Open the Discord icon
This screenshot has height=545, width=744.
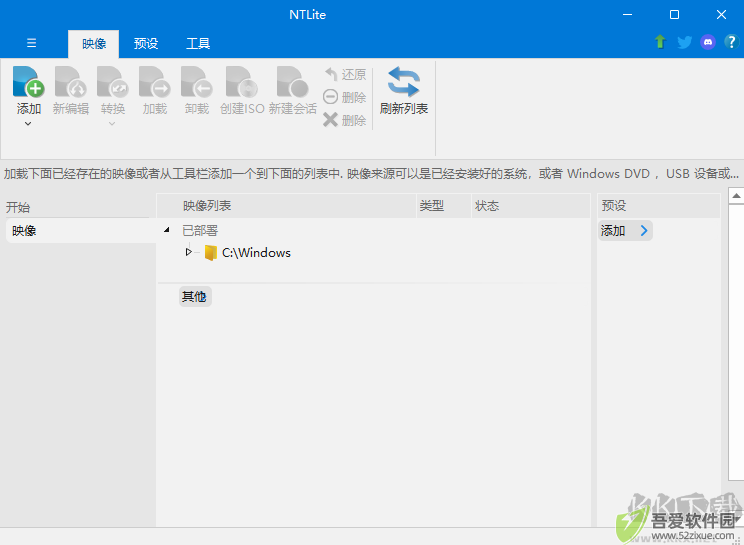tap(708, 42)
